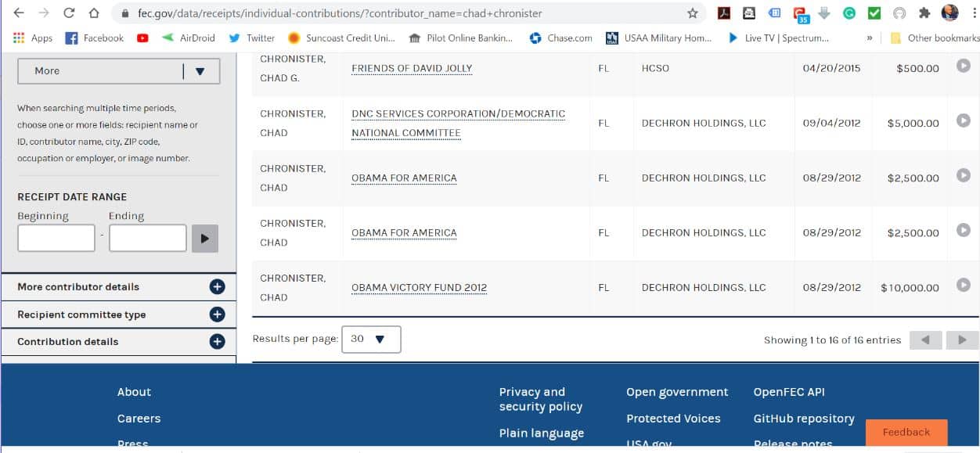Click the Beginning receipt date field

pos(56,238)
